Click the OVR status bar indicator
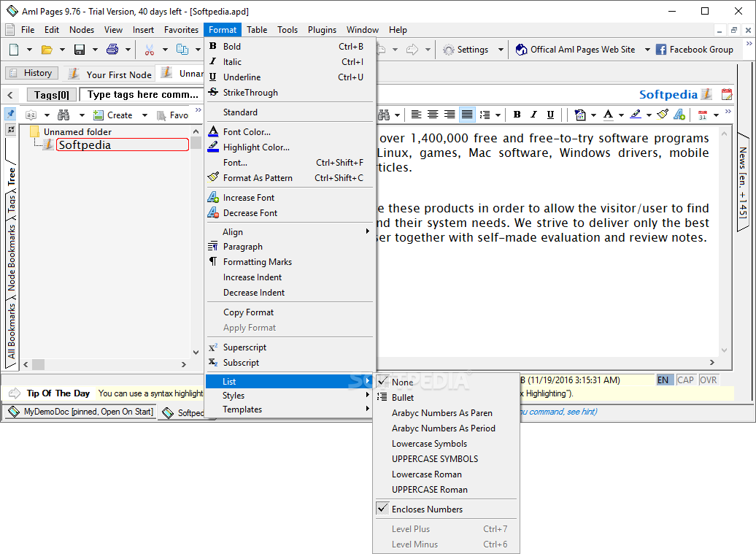This screenshot has height=554, width=756. (x=708, y=380)
